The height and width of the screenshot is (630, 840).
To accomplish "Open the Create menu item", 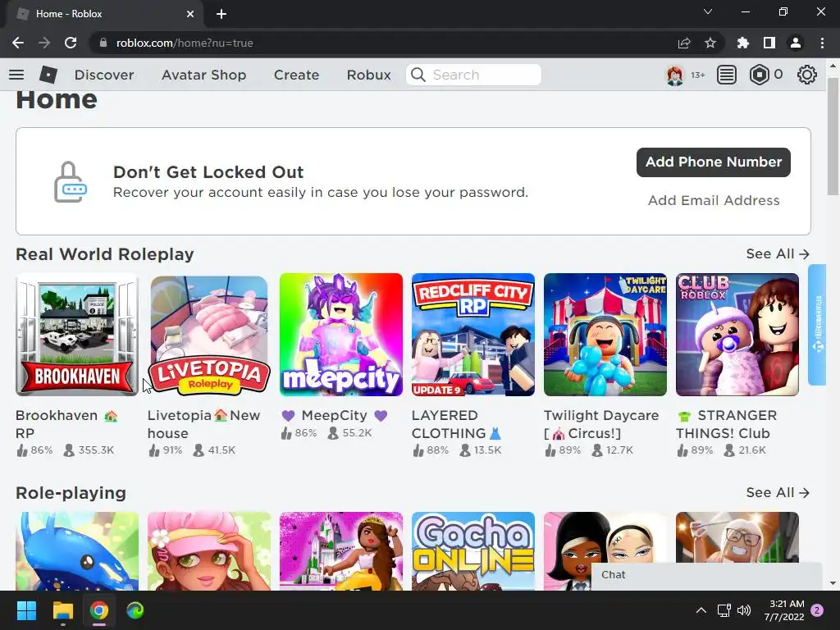I will pos(296,75).
